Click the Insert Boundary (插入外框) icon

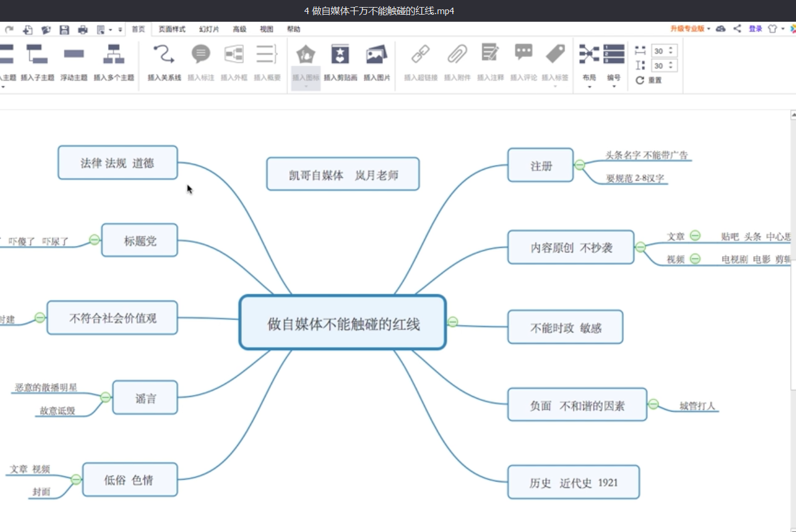coord(234,54)
